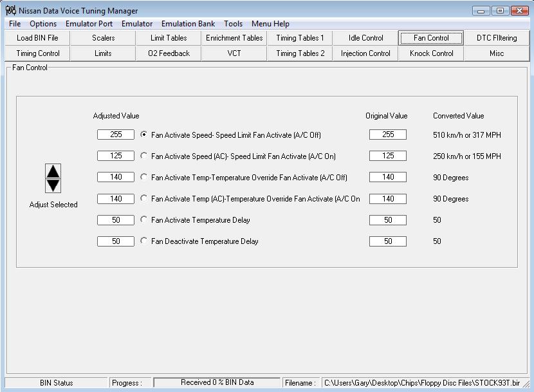
Task: Click the Fan Activate Temperature Delay adjusted field
Action: coord(116,220)
